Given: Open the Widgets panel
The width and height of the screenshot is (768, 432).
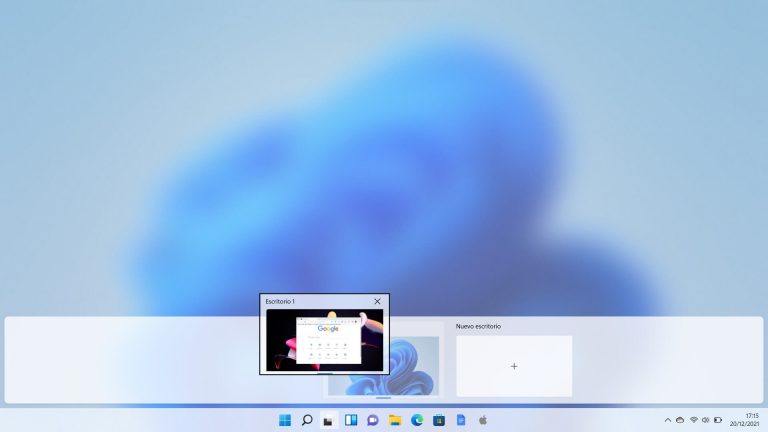Looking at the screenshot, I should [351, 420].
